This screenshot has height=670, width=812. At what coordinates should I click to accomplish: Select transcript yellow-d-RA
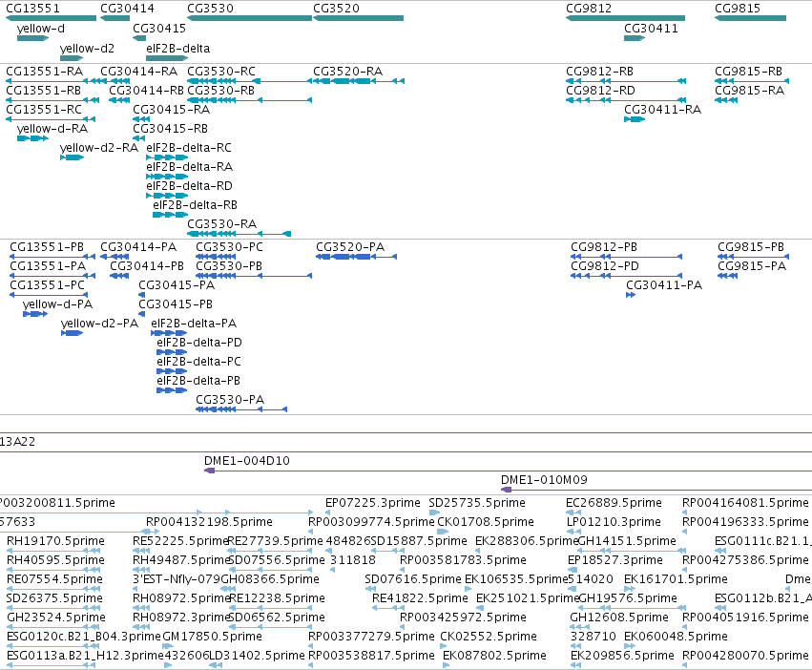(33, 138)
